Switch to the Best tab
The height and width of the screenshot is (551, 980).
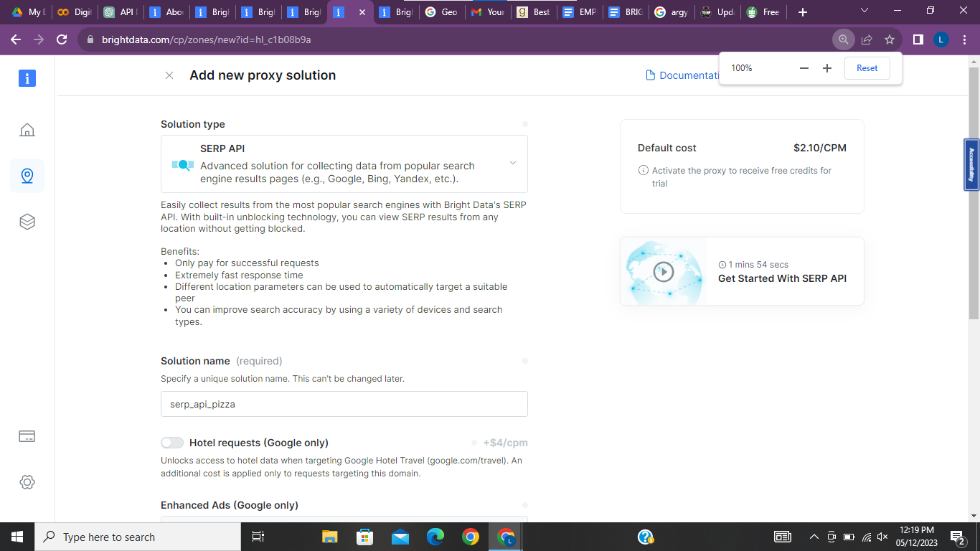533,12
